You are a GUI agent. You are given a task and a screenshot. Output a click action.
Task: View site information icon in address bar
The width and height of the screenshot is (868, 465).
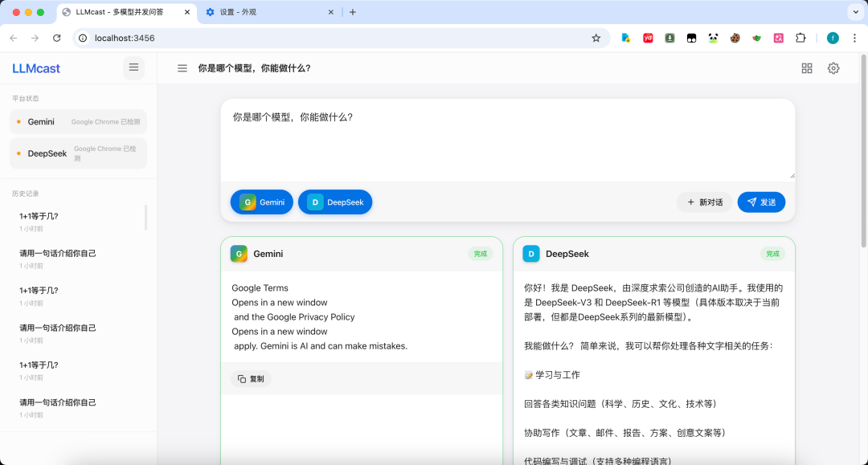click(83, 39)
